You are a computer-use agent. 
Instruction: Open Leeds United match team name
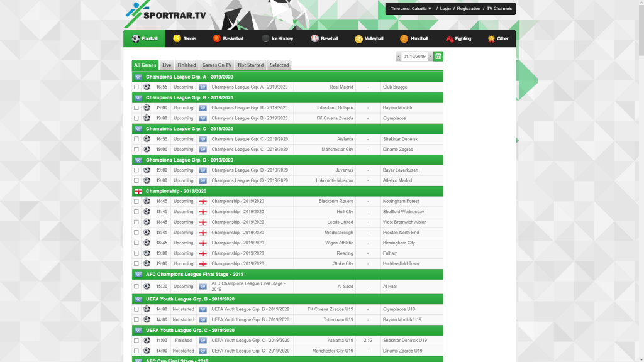(x=340, y=222)
